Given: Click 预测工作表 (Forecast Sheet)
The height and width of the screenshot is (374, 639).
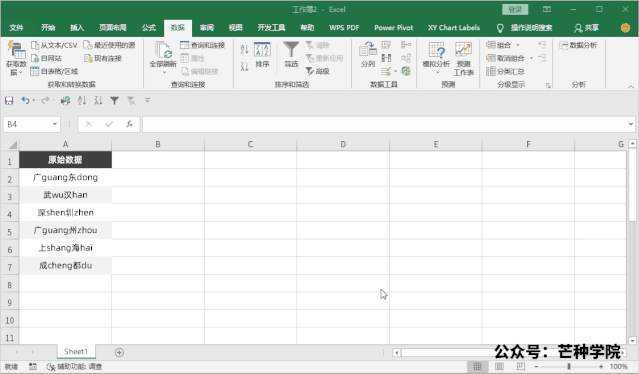Looking at the screenshot, I should 463,59.
